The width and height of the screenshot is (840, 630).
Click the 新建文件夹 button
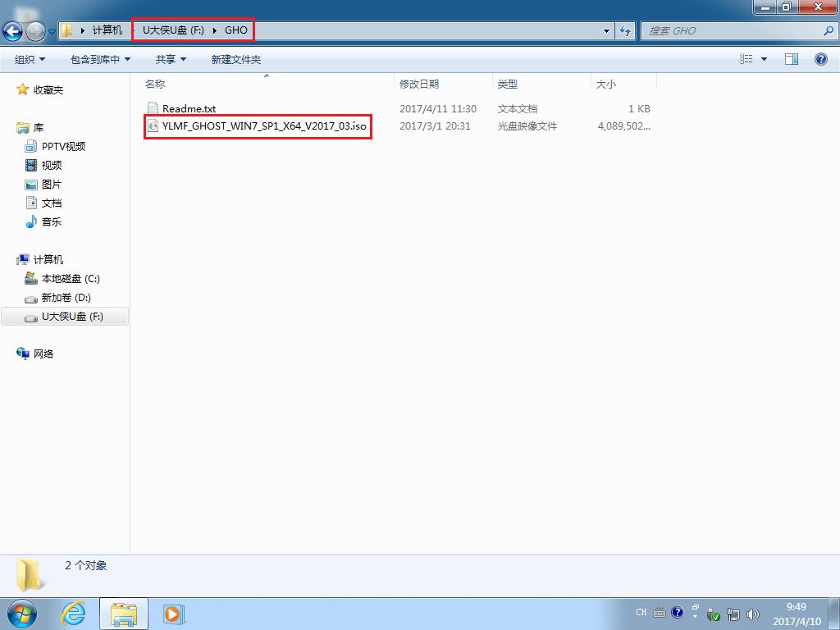coord(235,58)
